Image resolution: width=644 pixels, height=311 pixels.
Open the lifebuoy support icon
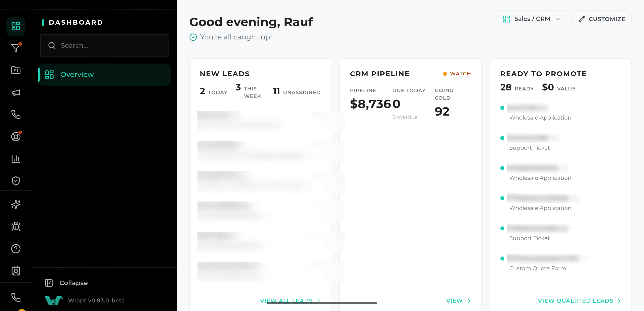(16, 136)
